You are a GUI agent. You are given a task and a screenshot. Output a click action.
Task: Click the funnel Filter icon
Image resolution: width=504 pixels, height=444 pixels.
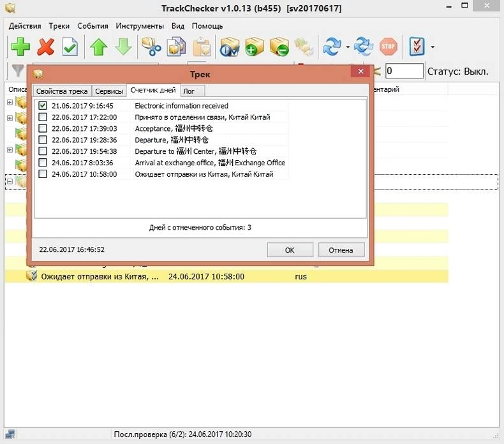click(x=18, y=71)
